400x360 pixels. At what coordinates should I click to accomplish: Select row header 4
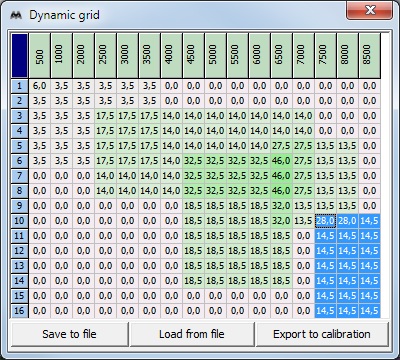pyautogui.click(x=20, y=131)
